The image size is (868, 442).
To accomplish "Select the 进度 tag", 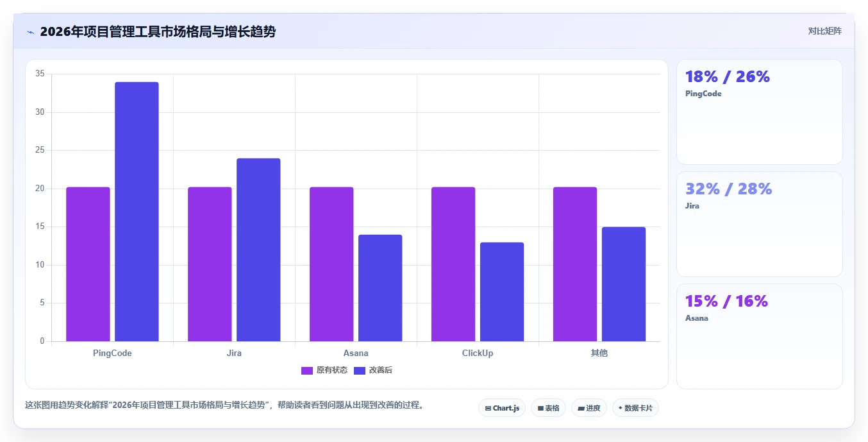I will pyautogui.click(x=588, y=408).
